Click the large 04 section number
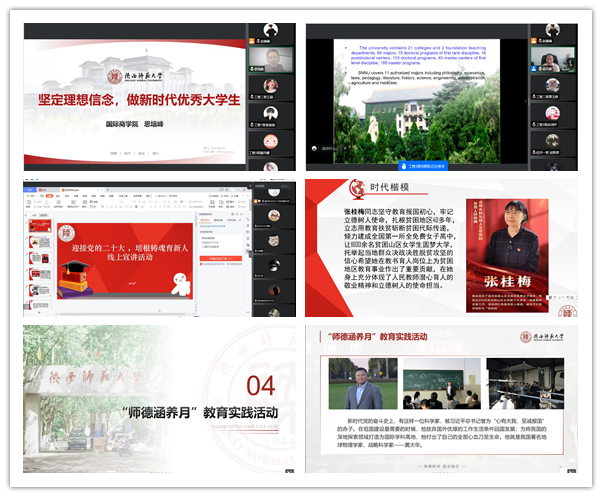 [261, 385]
